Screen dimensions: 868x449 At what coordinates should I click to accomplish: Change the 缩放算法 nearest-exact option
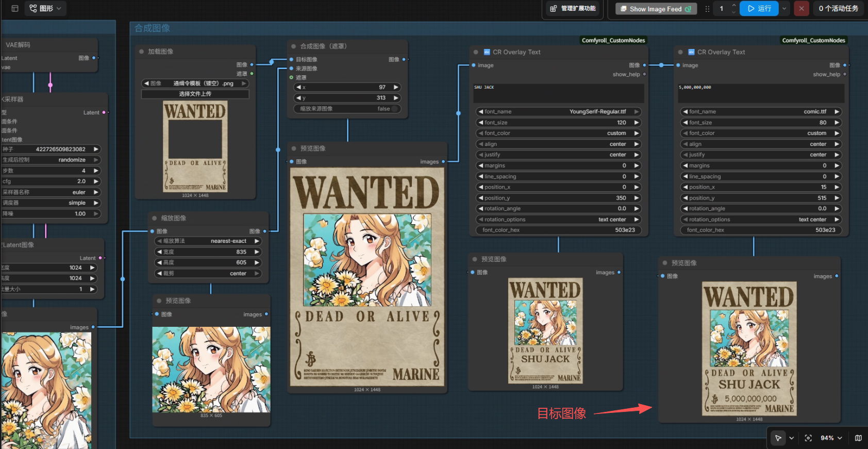click(208, 241)
